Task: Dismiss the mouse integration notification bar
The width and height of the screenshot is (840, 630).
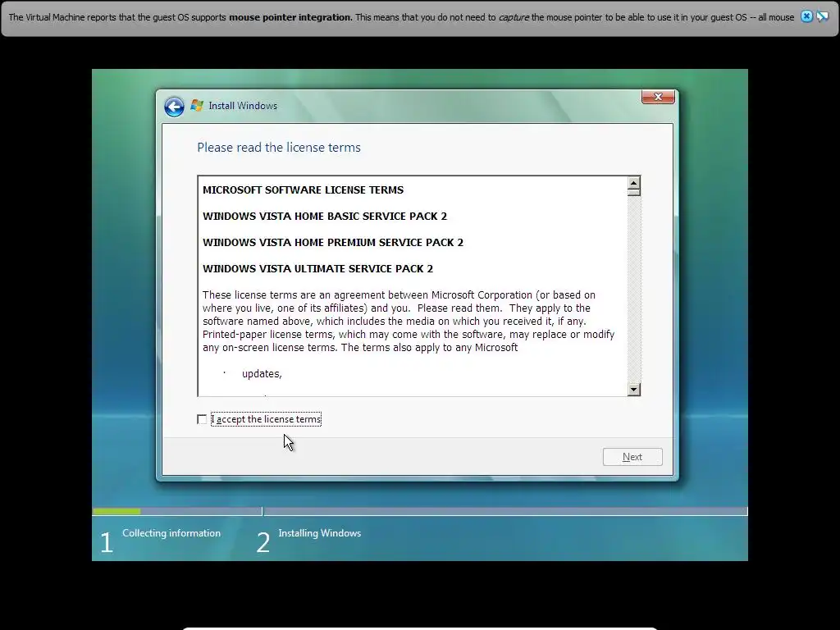Action: [806, 16]
